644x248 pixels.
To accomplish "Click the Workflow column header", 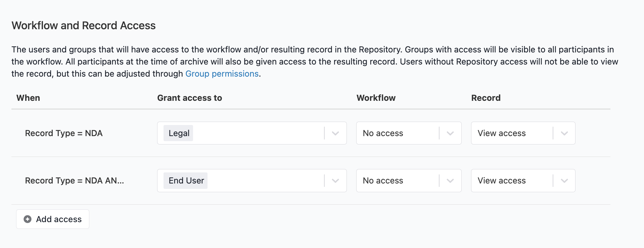I will [376, 98].
